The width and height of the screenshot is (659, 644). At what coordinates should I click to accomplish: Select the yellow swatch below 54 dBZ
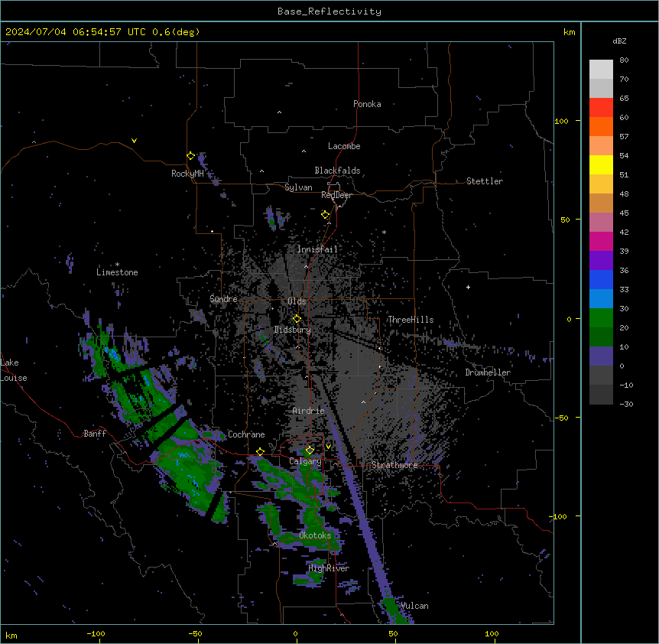point(601,164)
